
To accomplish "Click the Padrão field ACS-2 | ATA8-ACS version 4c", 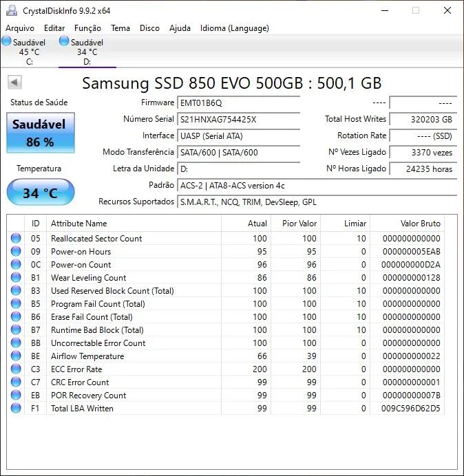I will [317, 186].
